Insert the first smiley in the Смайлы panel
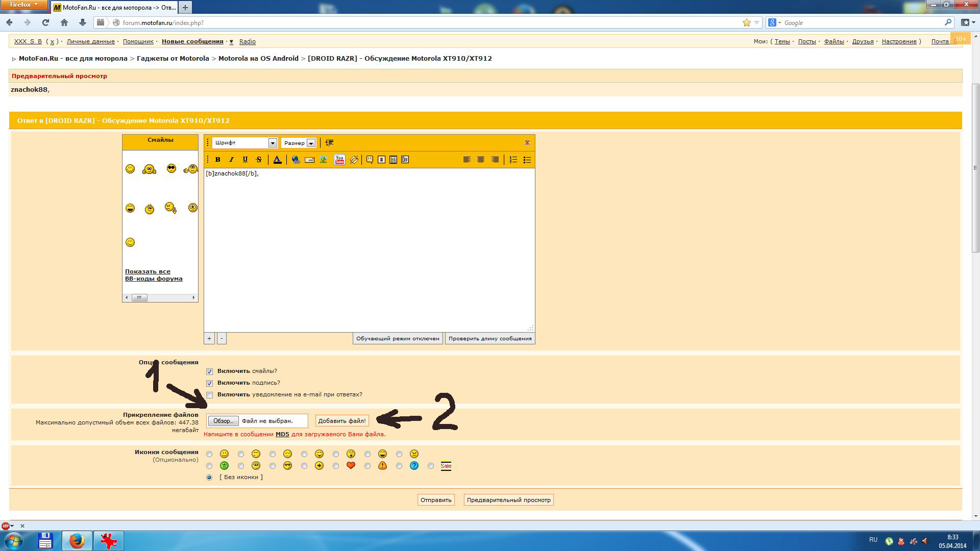Screen dimensions: 980x551 130,169
